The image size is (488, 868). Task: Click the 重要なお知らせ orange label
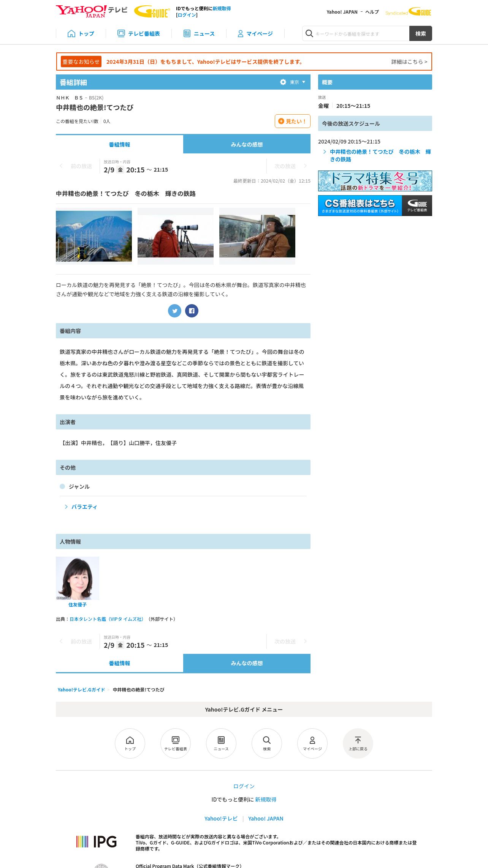pos(81,62)
